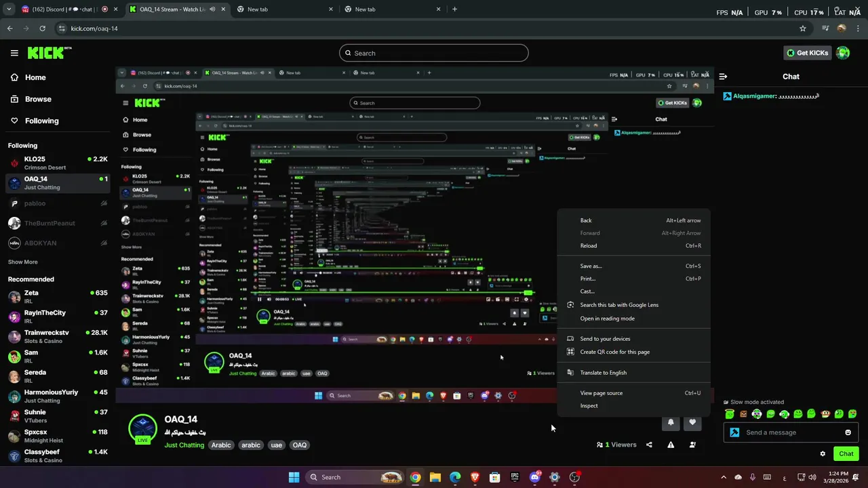This screenshot has height=488, width=868.
Task: Click the KICK logo
Action: tap(50, 53)
